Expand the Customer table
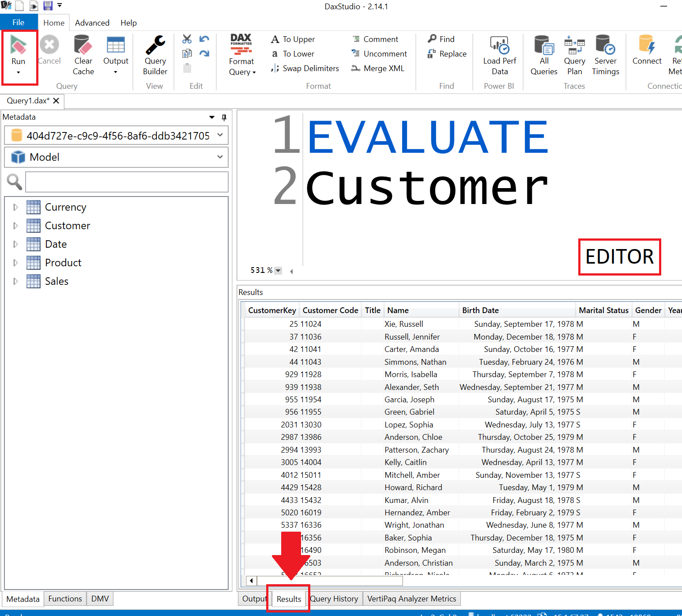682x616 pixels. [x=16, y=226]
